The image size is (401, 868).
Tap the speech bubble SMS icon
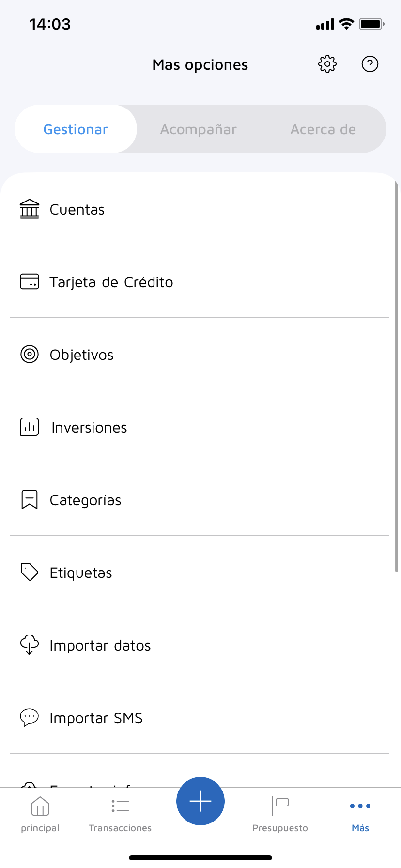(30, 717)
